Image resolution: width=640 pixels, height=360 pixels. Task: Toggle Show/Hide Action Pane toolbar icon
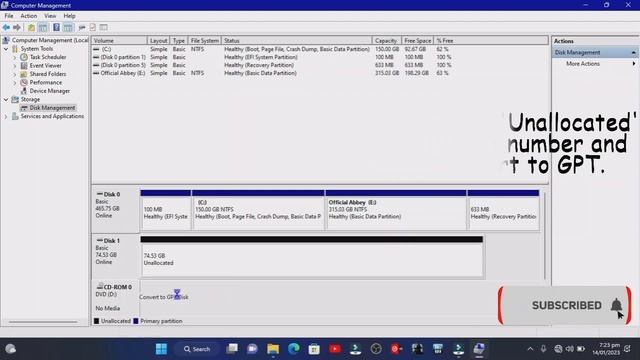pos(68,27)
